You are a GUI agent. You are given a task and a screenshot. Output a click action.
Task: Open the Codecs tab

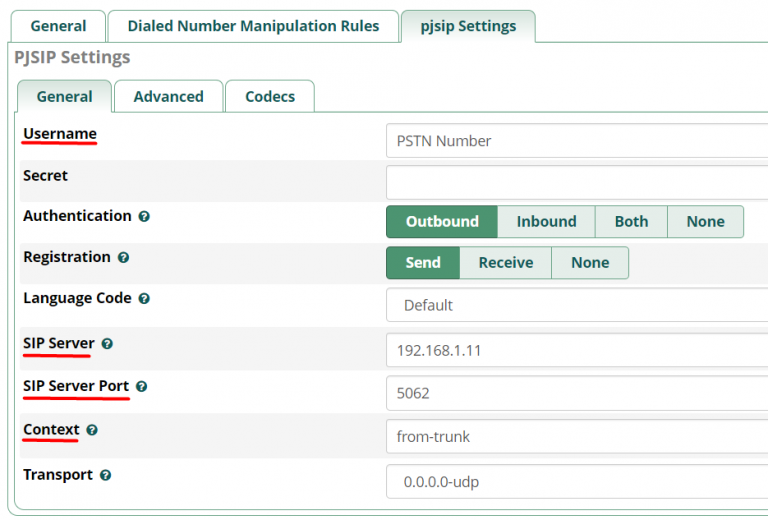pyautogui.click(x=270, y=96)
